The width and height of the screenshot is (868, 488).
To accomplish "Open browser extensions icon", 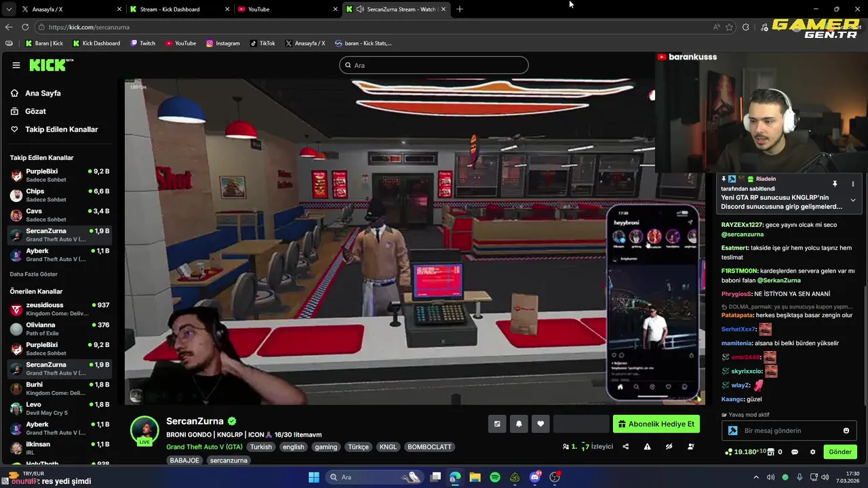I will coord(746,27).
